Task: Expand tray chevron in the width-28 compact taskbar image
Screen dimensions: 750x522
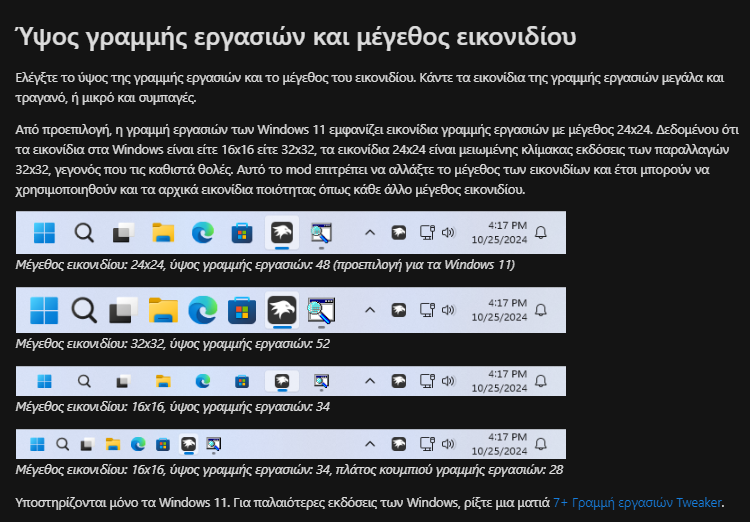Action: click(370, 444)
